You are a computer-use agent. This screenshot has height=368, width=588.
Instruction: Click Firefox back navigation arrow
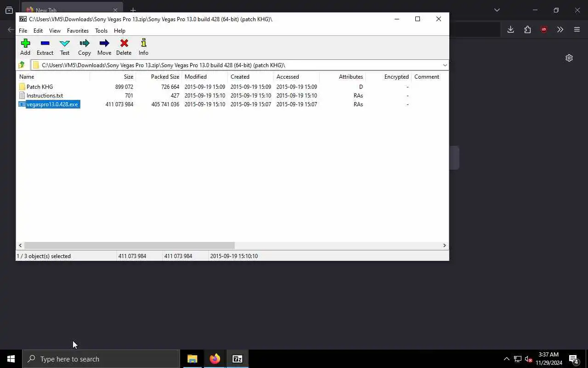tap(11, 29)
